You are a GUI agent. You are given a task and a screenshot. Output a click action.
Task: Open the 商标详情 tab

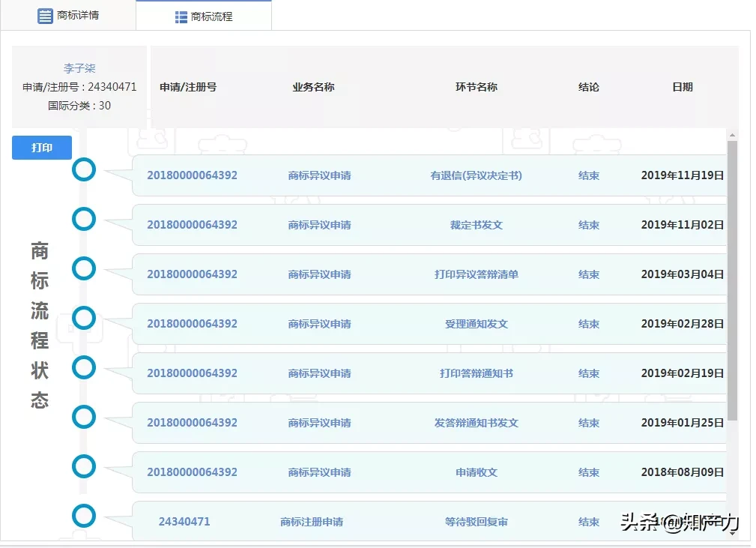point(68,16)
